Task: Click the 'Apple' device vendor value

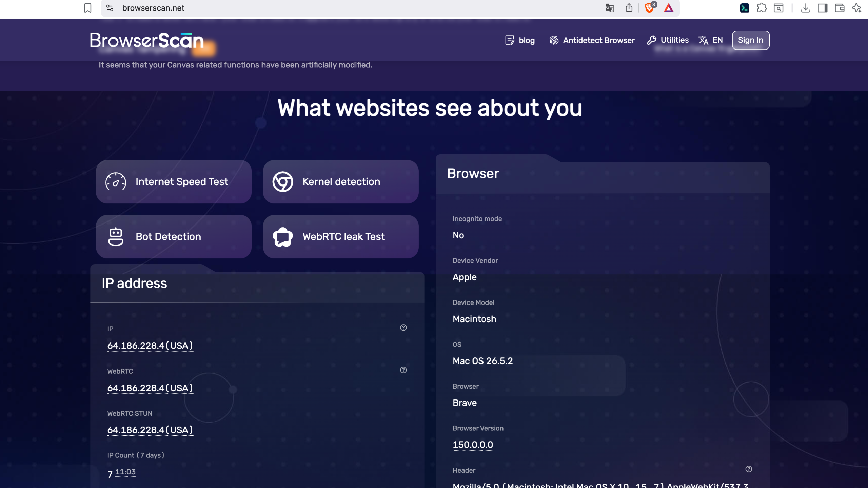Action: click(x=465, y=277)
